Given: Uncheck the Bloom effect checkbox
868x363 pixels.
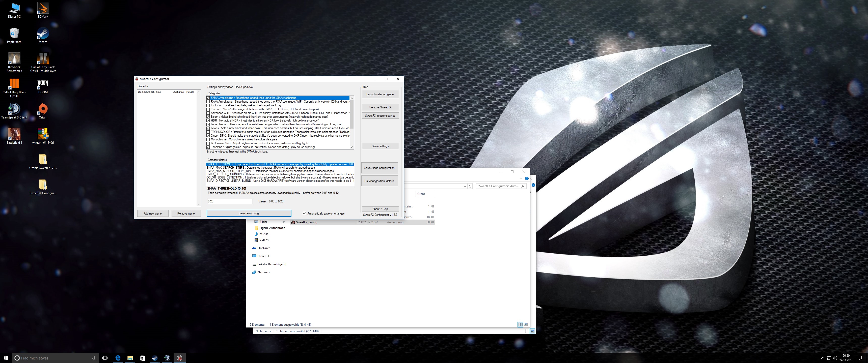Looking at the screenshot, I should pos(208,117).
